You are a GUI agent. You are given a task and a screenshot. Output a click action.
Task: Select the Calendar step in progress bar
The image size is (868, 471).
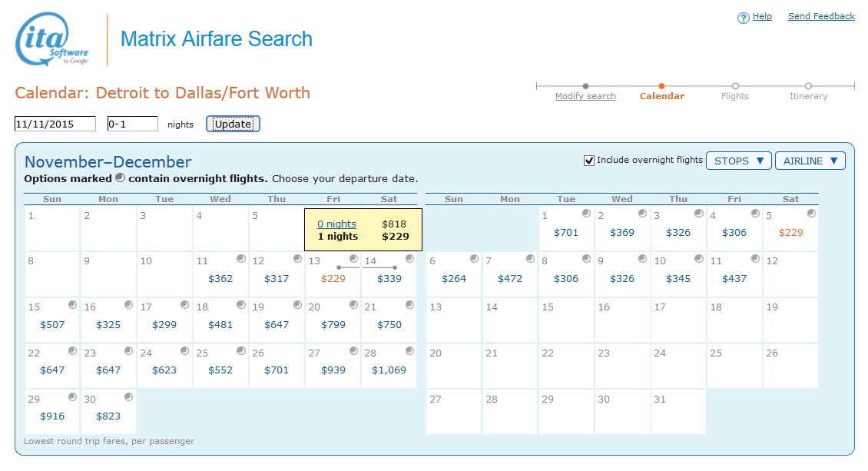661,96
